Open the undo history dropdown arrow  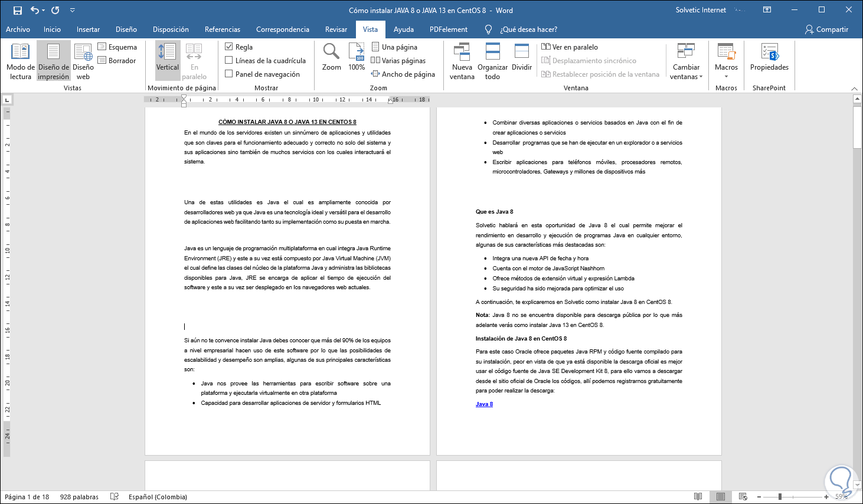(44, 11)
